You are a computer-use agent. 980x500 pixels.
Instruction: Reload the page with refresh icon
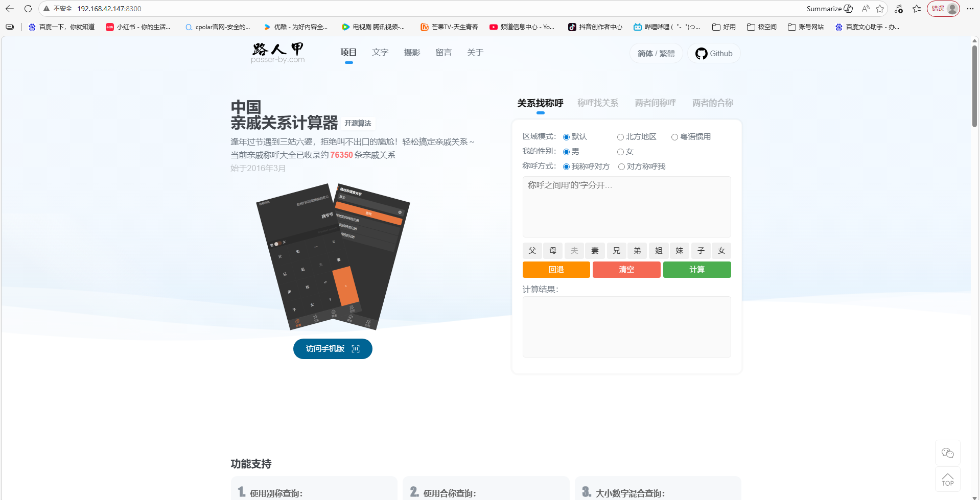[x=28, y=9]
